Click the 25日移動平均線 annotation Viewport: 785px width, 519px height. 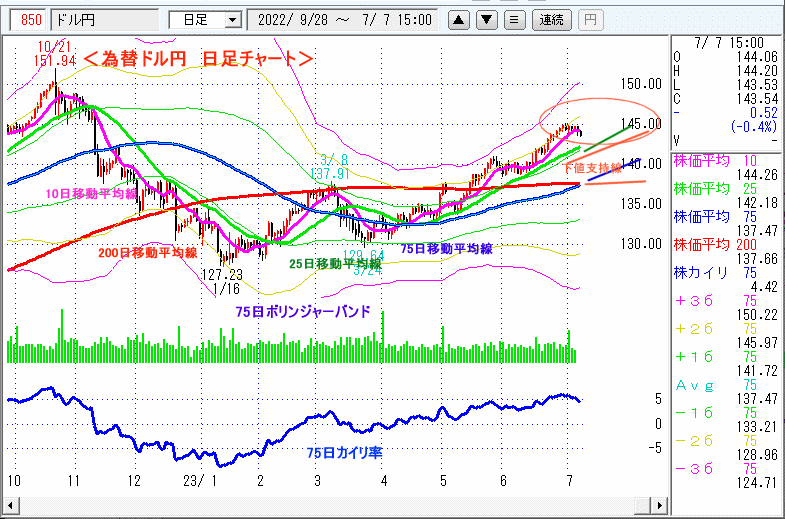coord(335,264)
